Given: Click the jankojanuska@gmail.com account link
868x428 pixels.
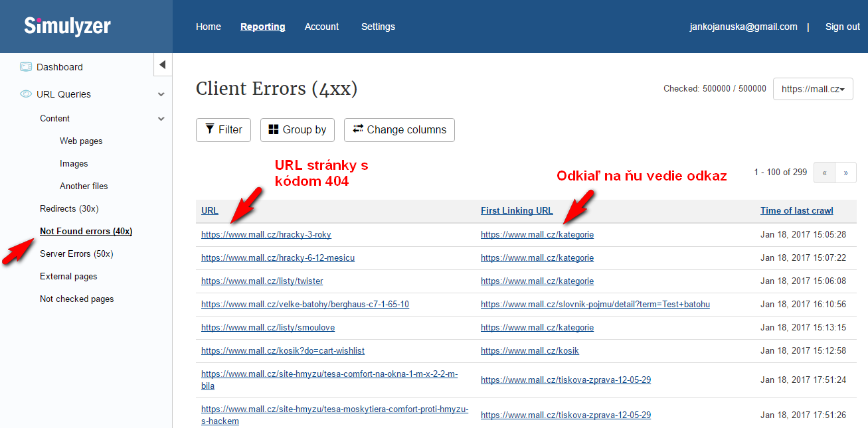Looking at the screenshot, I should coord(744,27).
